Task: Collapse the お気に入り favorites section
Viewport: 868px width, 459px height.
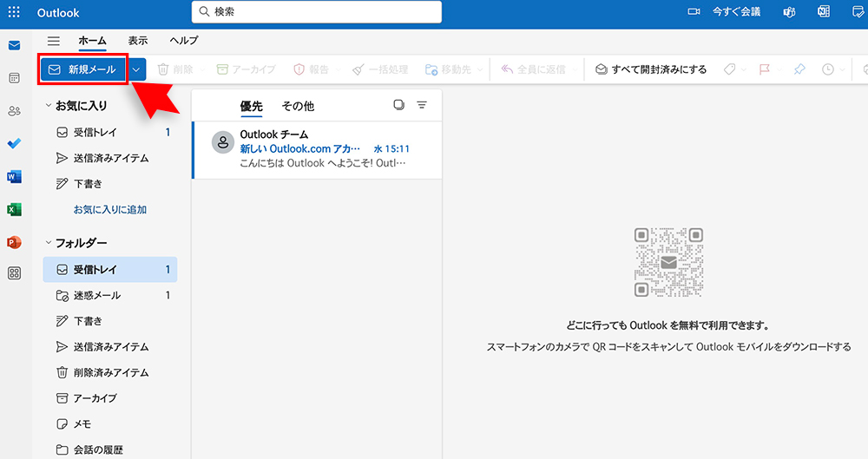Action: 48,105
